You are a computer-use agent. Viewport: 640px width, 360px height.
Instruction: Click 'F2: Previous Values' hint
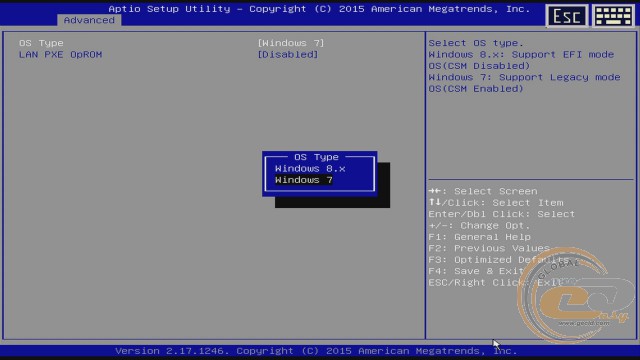489,248
